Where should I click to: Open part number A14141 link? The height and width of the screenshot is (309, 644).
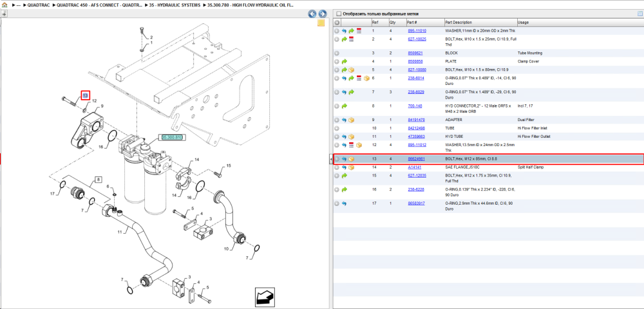(414, 167)
